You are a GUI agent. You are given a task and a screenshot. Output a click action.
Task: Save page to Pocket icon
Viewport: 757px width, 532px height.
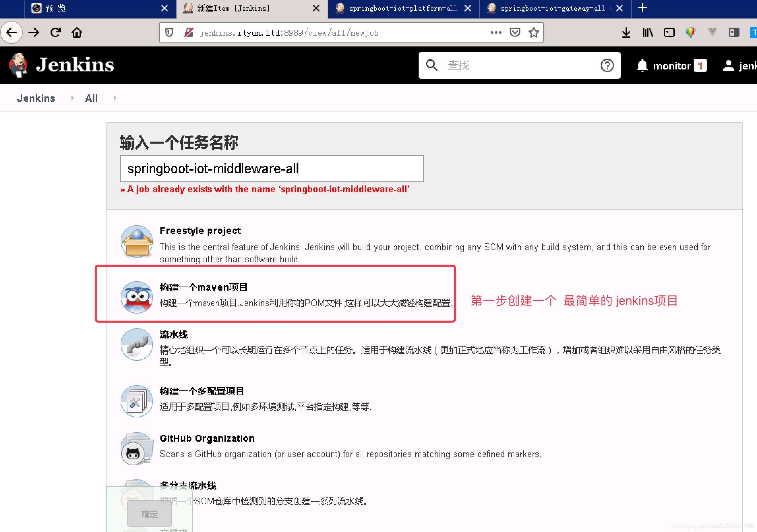515,33
